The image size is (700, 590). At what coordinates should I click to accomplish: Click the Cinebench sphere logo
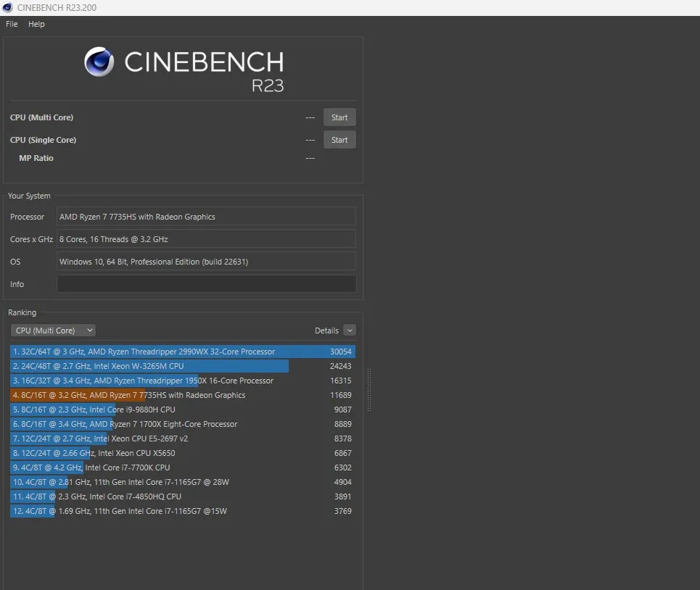(x=99, y=62)
